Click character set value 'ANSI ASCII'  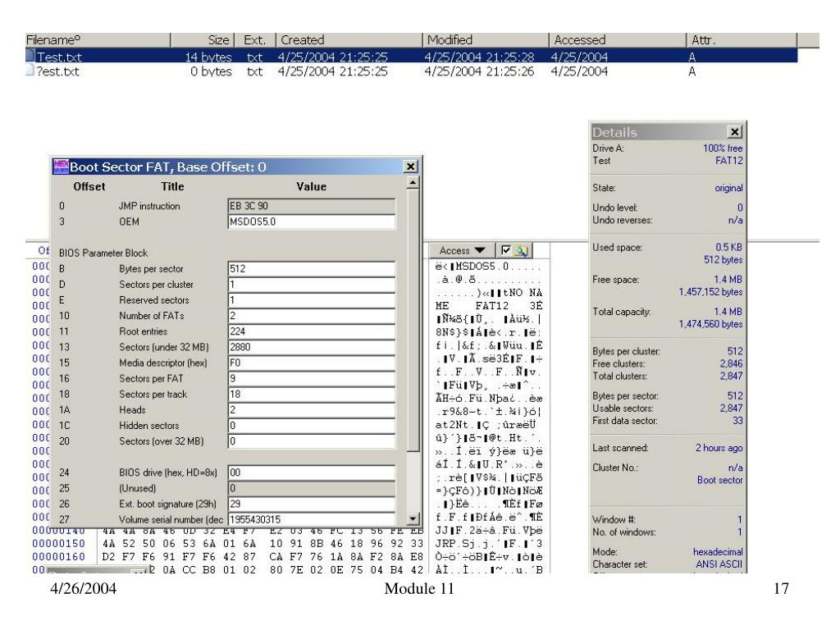pos(719,564)
